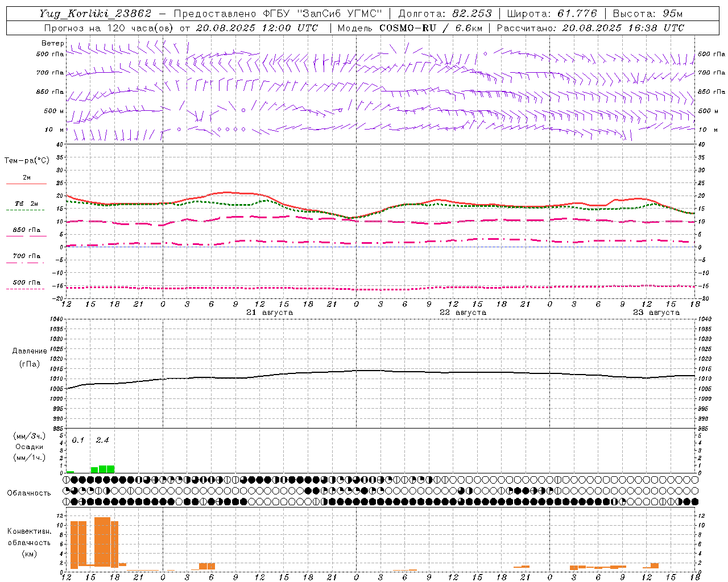This screenshot has width=728, height=582.
Task: Click the 500 гПа temperature legend entry
Action: 26,282
